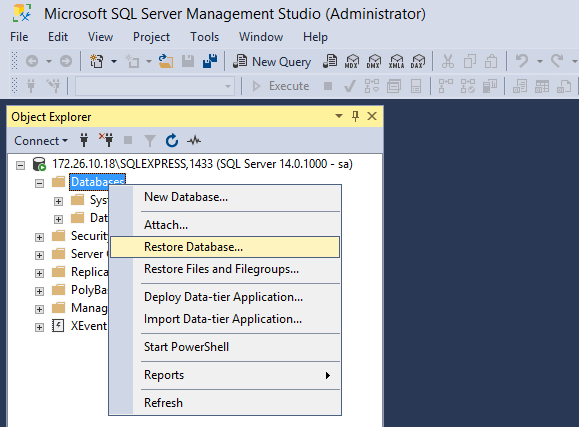Click the Save All toolbar icon
Screen dimensions: 579x427
point(210,61)
